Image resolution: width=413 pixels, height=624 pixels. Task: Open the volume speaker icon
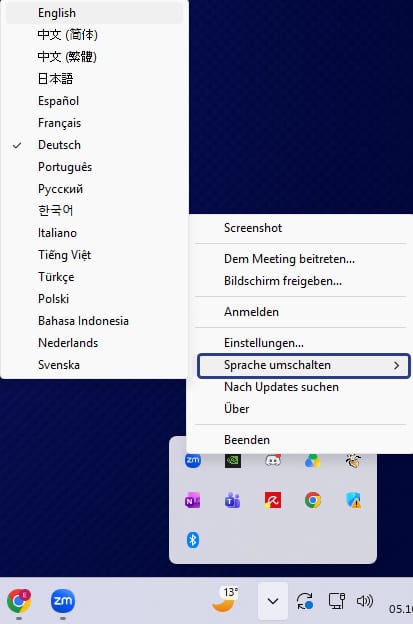pos(364,601)
